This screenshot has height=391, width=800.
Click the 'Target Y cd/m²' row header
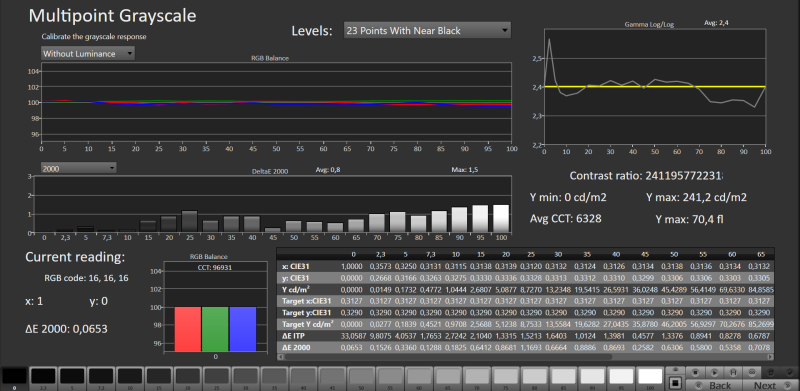[x=307, y=324]
